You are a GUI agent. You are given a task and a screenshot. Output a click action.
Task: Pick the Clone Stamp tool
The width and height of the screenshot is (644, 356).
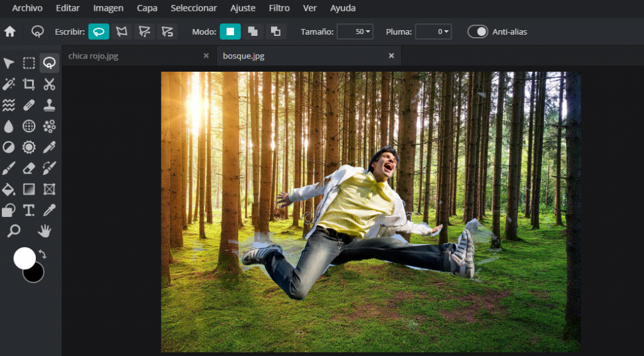pyautogui.click(x=49, y=105)
